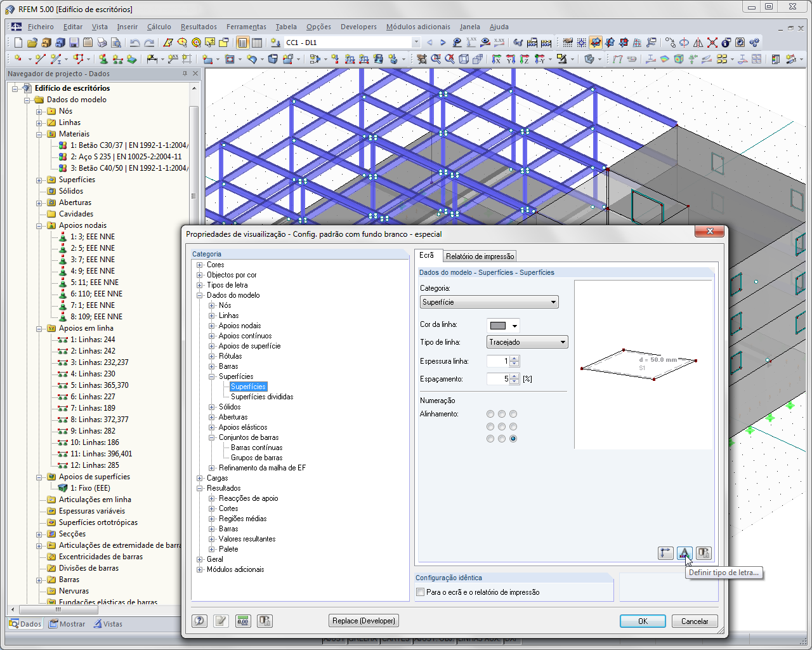Open the Ficheiro menu
Image resolution: width=812 pixels, height=650 pixels.
click(x=41, y=27)
